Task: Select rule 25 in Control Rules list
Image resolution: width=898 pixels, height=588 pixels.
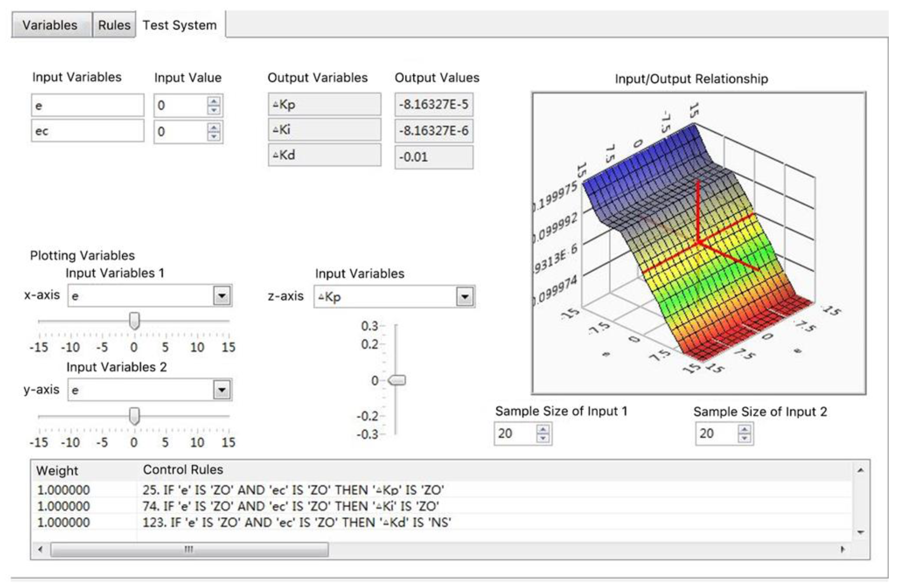Action: point(293,490)
